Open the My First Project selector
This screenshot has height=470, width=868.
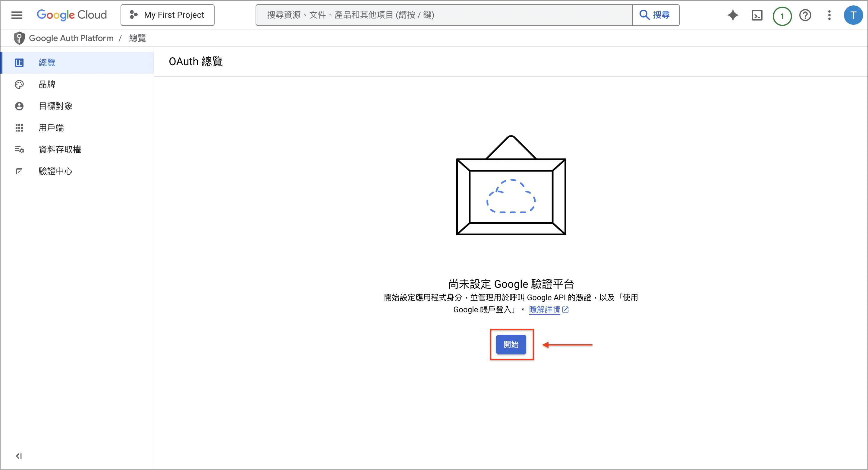[168, 15]
